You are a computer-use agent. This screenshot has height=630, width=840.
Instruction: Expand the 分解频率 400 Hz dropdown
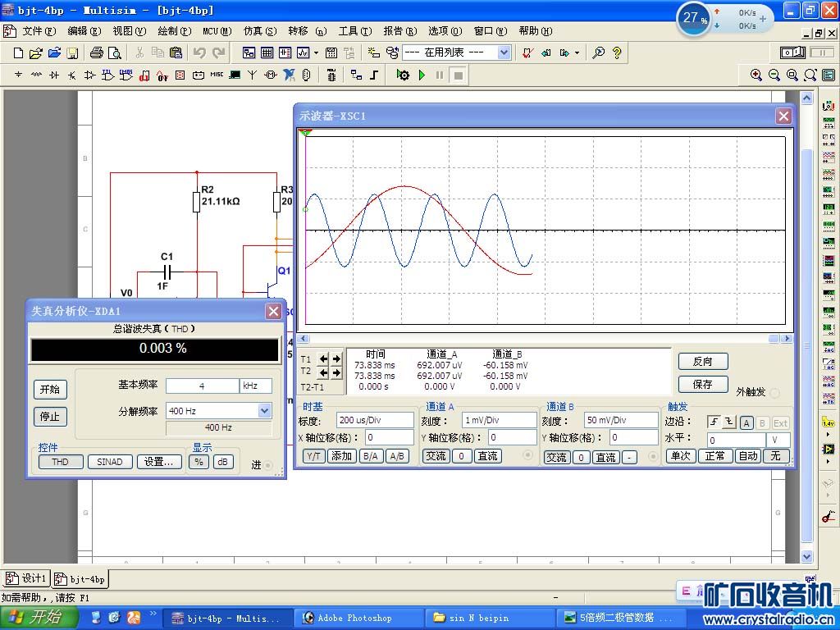point(264,411)
